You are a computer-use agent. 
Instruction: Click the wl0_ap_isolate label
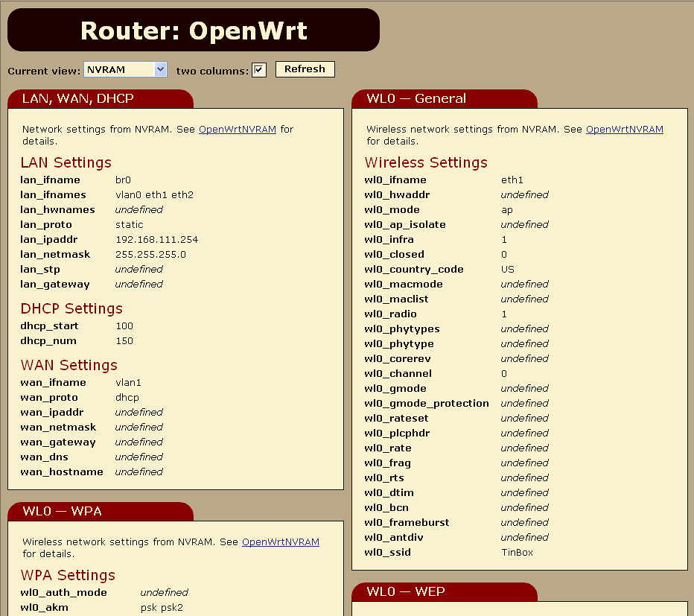point(405,225)
